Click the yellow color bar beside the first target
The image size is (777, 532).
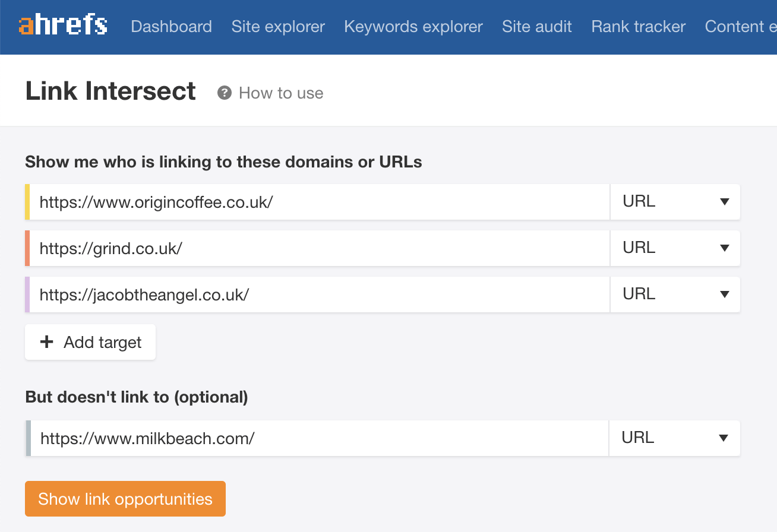pos(26,202)
